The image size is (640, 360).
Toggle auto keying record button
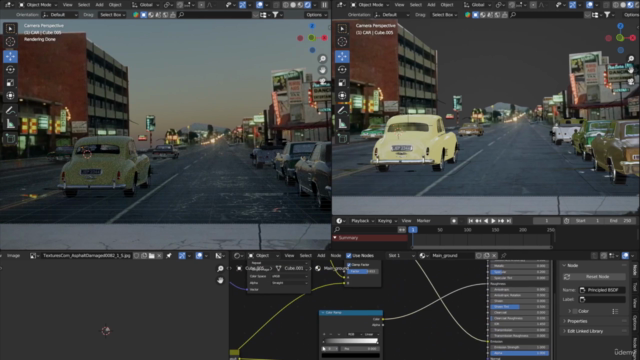pyautogui.click(x=453, y=221)
